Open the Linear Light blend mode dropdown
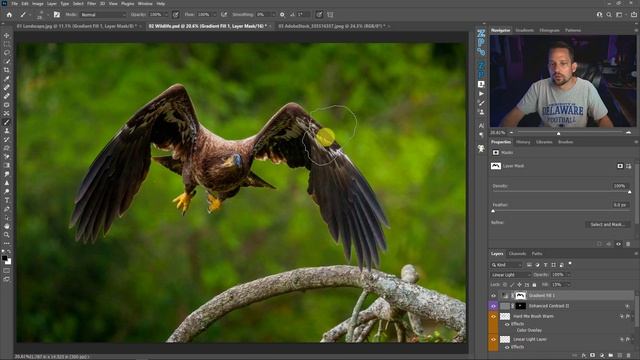Viewport: 640px width, 360px height. pyautogui.click(x=510, y=275)
